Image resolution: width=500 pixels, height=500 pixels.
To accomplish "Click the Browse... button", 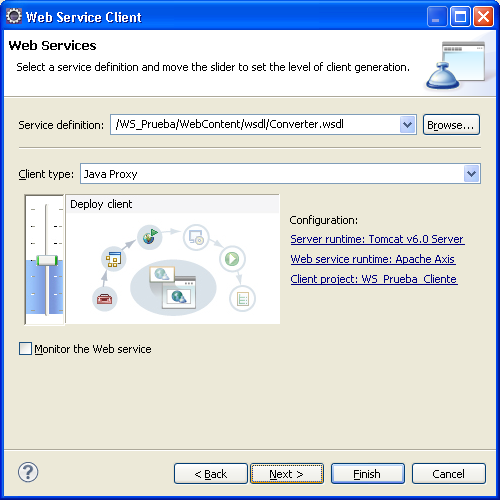I will tap(451, 125).
